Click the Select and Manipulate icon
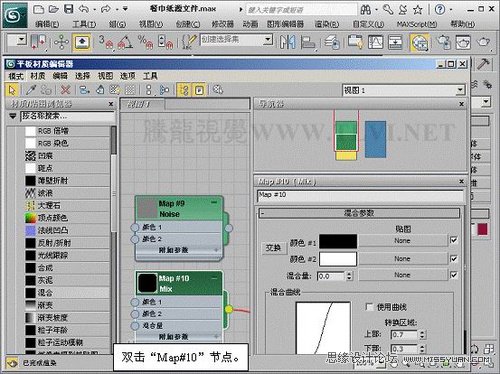 (x=61, y=42)
